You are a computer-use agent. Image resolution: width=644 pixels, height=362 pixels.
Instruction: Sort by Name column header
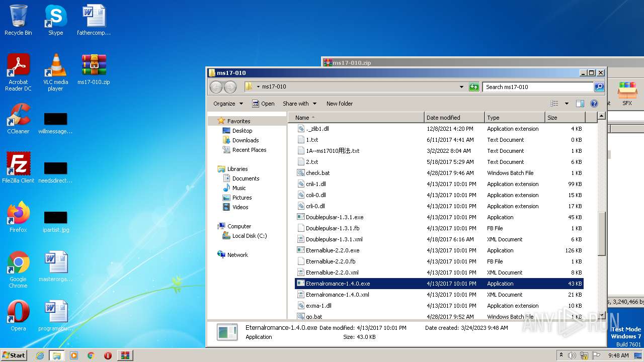click(356, 118)
